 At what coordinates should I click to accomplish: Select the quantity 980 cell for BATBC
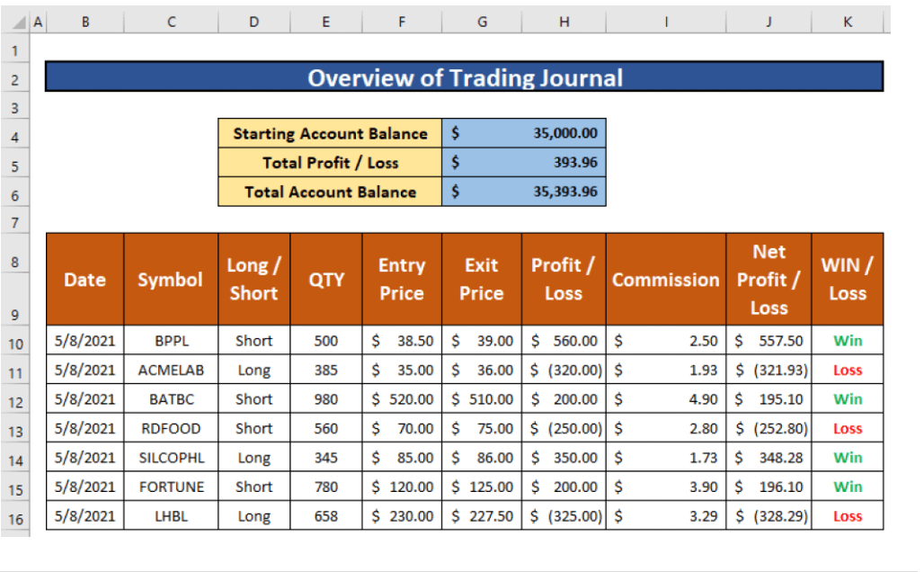coord(326,399)
